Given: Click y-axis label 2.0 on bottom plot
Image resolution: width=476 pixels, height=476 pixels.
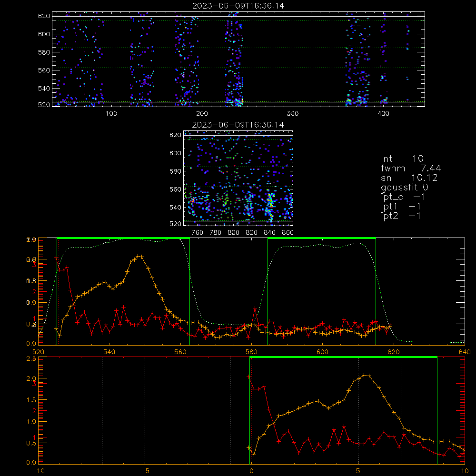Looking at the screenshot, I should [31, 378].
